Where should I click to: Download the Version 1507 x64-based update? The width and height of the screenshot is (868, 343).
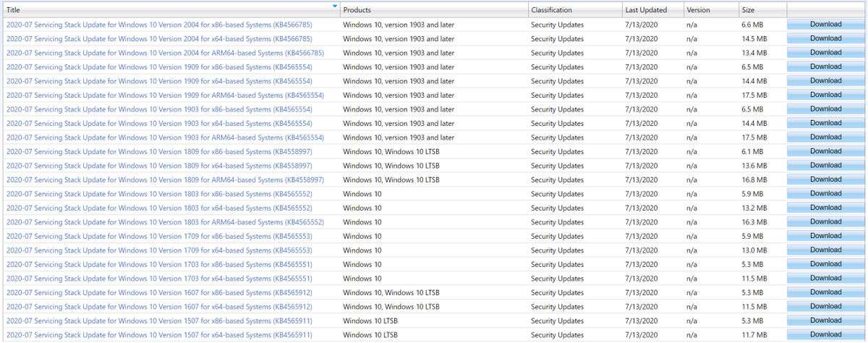tap(825, 334)
